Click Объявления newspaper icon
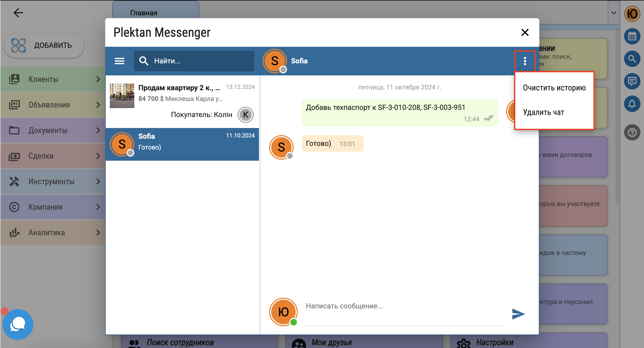 (14, 105)
